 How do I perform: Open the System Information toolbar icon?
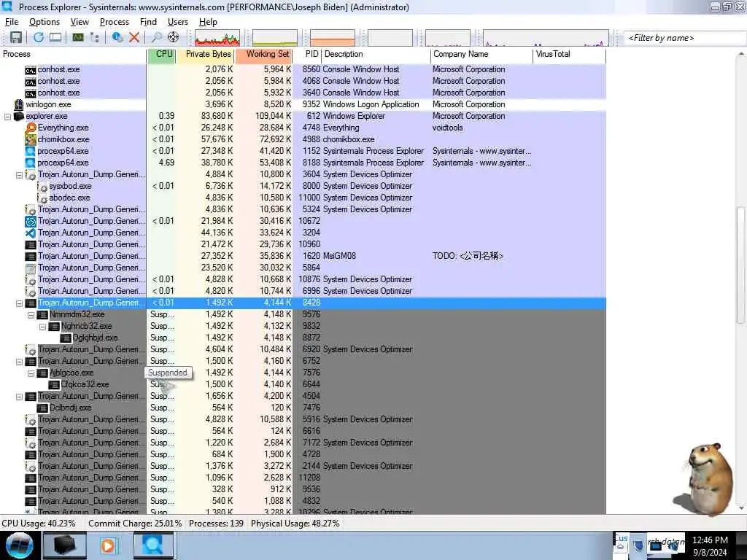[x=78, y=37]
